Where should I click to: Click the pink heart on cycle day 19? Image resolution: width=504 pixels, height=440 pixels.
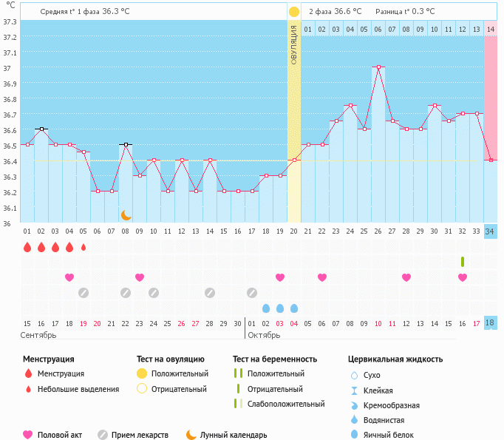tap(280, 277)
